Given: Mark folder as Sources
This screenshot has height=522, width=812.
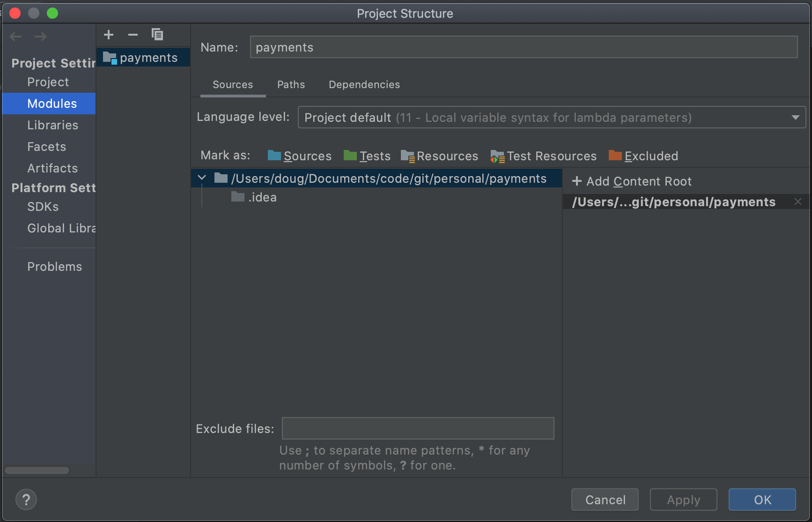Looking at the screenshot, I should 300,156.
